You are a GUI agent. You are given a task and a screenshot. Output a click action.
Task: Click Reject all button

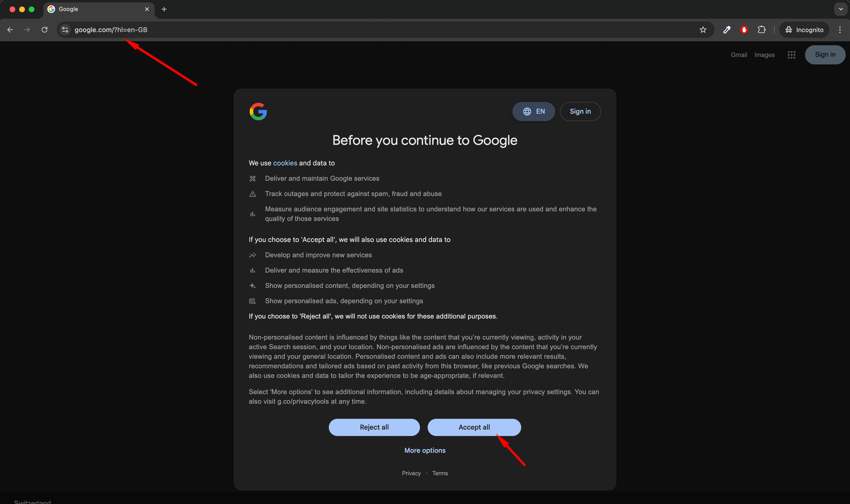[374, 427]
